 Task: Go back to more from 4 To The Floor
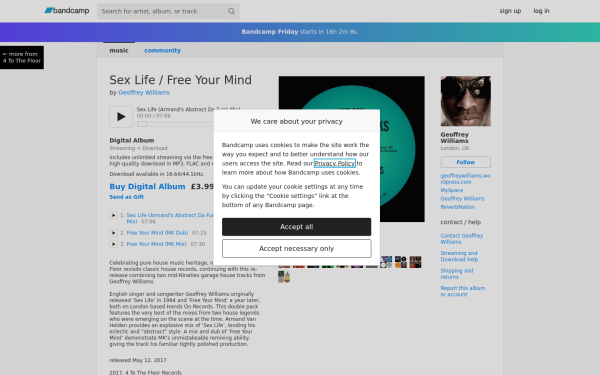(x=22, y=57)
